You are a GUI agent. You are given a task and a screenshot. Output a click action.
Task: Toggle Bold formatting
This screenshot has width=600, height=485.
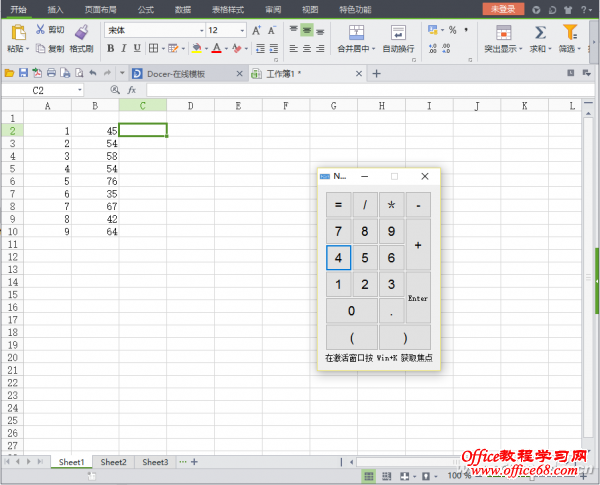(x=109, y=48)
